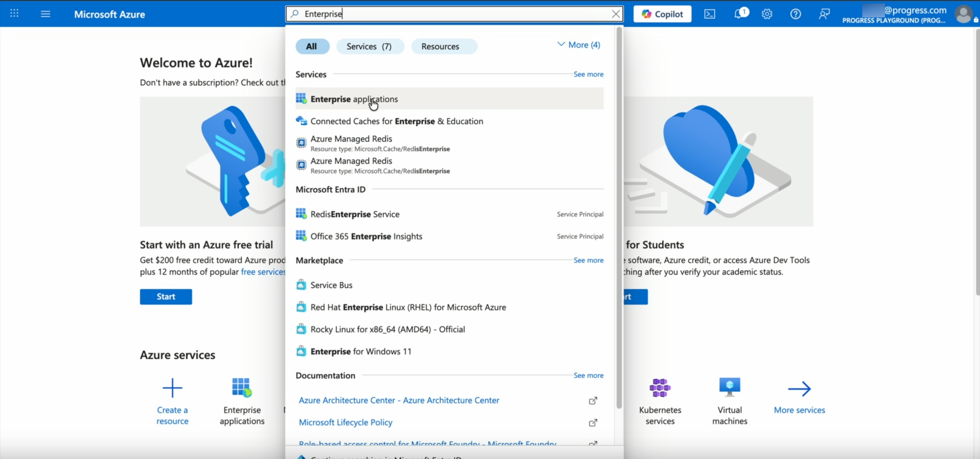Open portal settings gear
980x459 pixels.
coord(767,14)
